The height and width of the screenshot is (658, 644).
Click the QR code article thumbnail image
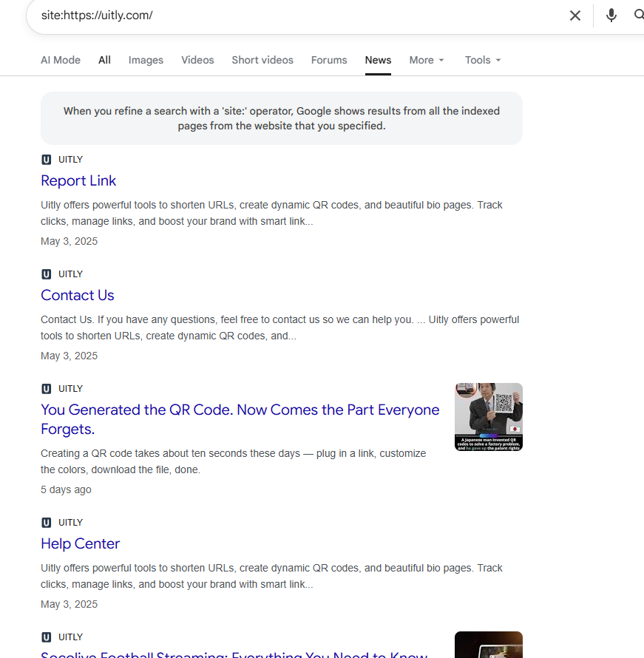point(488,417)
